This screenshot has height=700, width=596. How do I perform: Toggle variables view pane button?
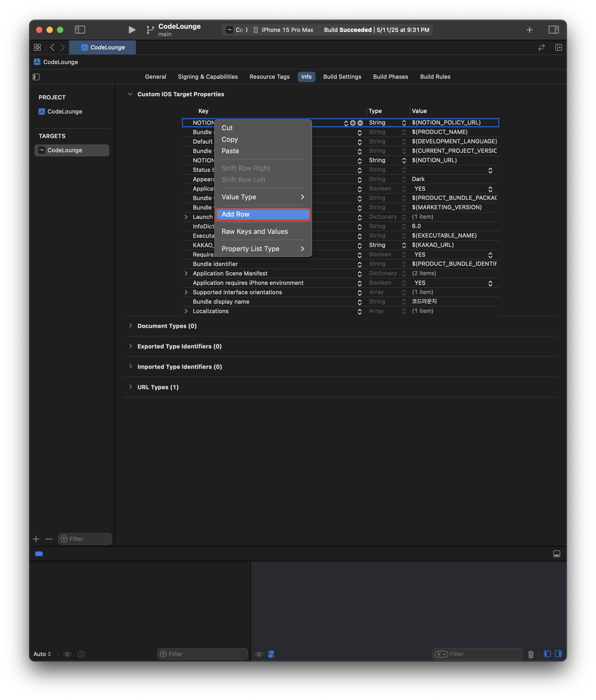pos(547,654)
